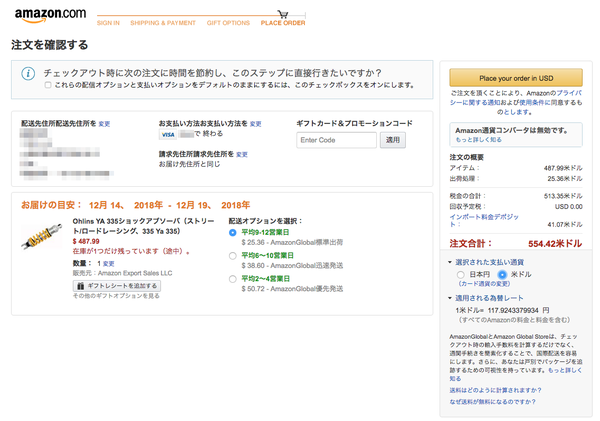Go to the SIGN IN step
The image size is (600, 421).
(108, 23)
